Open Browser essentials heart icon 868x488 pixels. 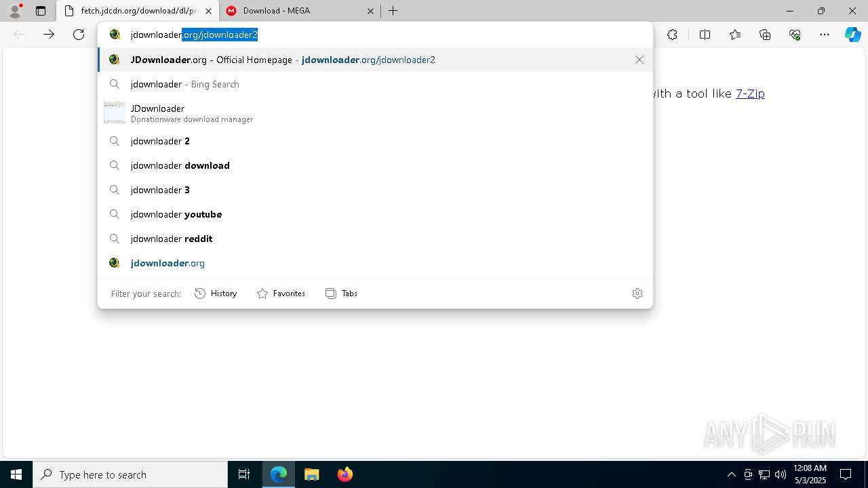(x=795, y=35)
